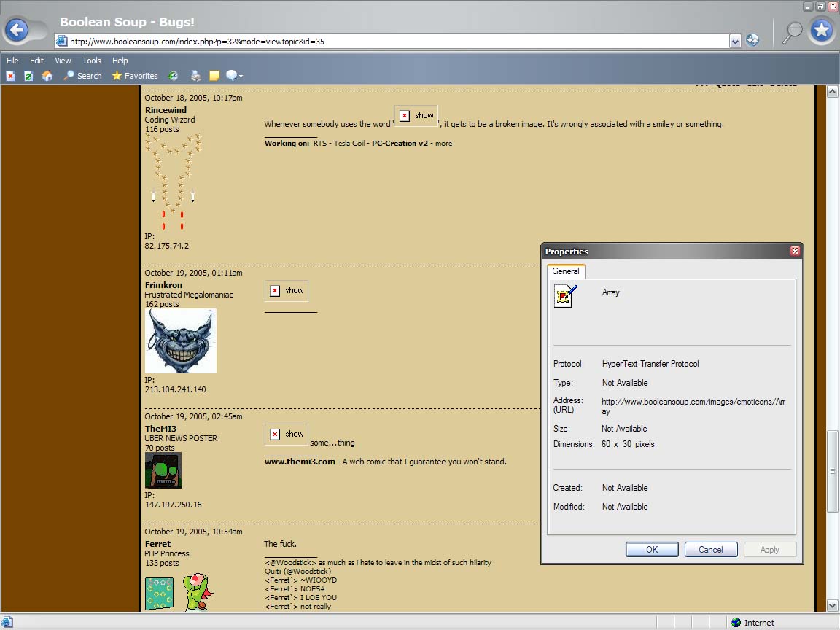This screenshot has width=840, height=630.
Task: Go to the Home page icon
Action: coord(47,76)
